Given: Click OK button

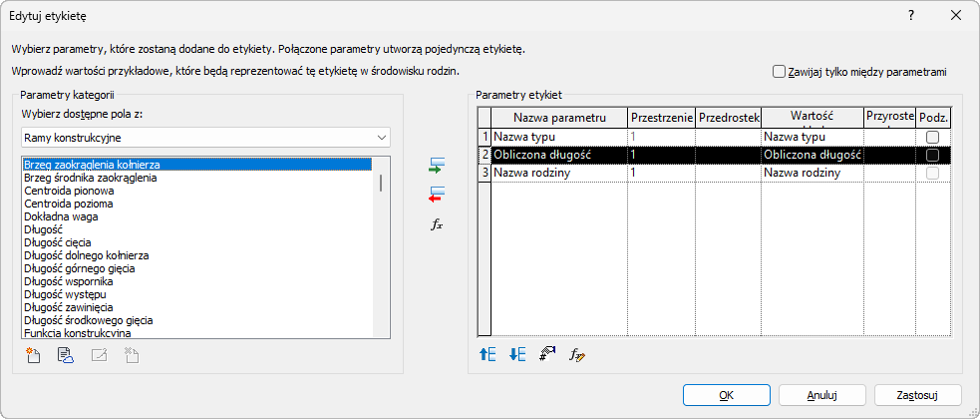Looking at the screenshot, I should [727, 395].
